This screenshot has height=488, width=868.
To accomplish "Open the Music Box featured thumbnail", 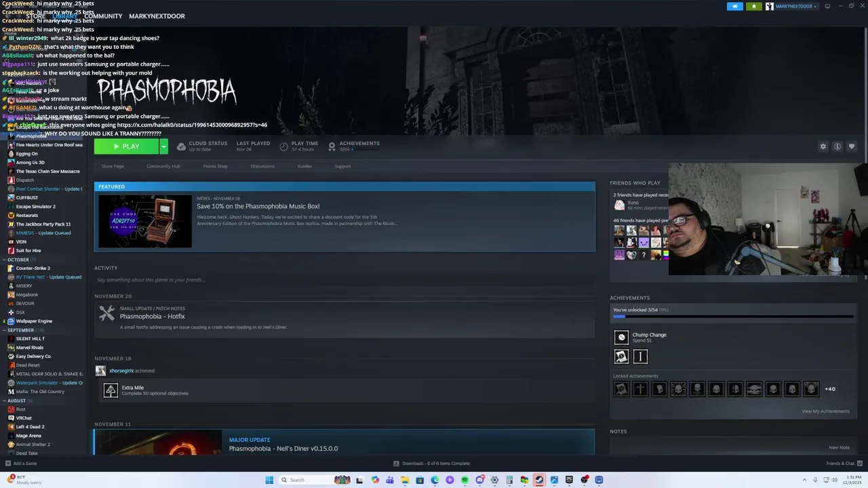I will tap(145, 221).
